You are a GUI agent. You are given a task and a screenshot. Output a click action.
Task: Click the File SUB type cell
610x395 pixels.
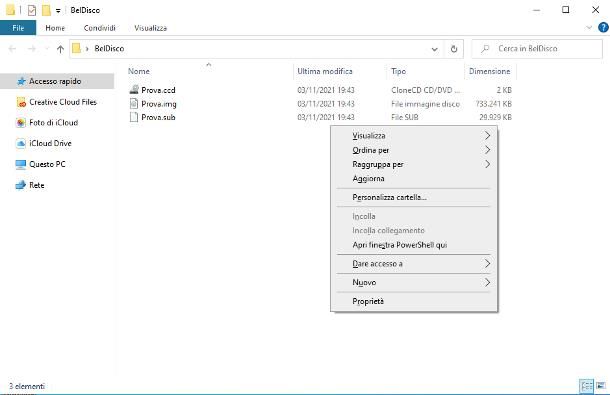[405, 117]
